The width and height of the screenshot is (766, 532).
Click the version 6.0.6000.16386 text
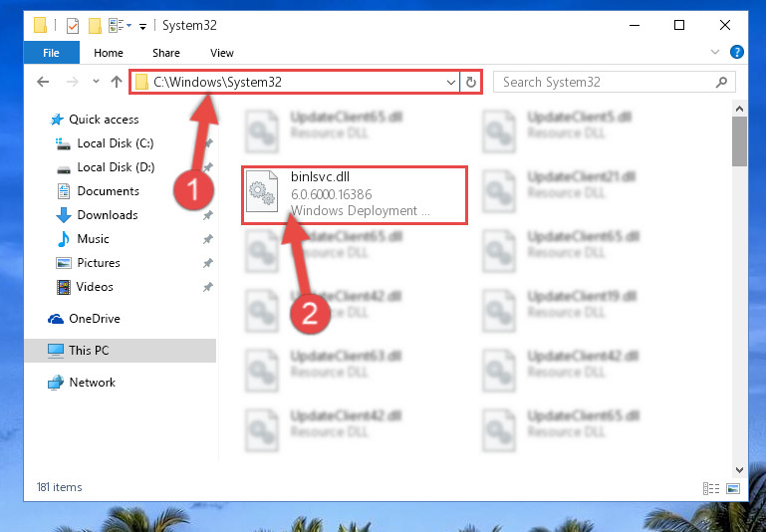coord(332,194)
